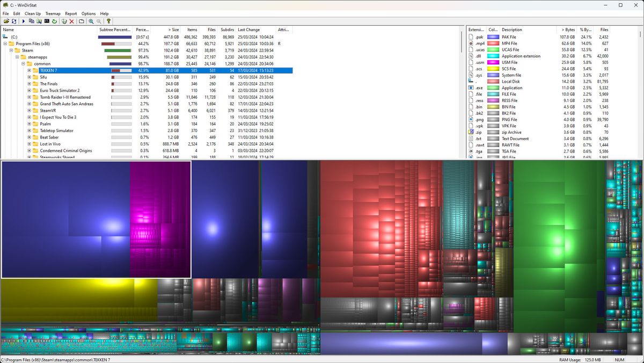Click the green Refresh Selected toolbar icon

click(54, 21)
